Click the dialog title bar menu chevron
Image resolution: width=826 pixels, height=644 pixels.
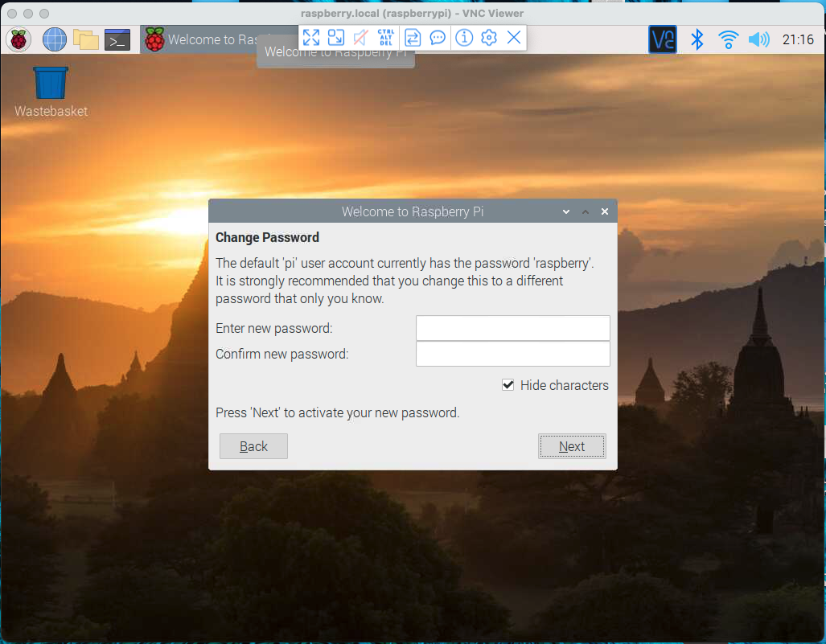[566, 212]
